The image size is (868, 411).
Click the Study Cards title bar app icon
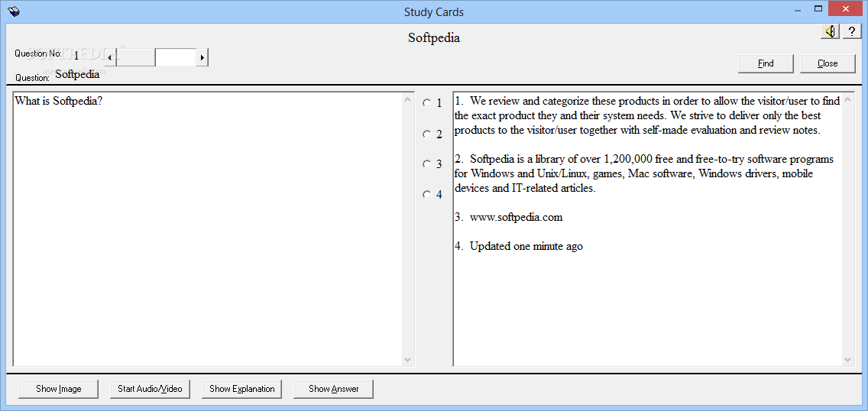(13, 11)
